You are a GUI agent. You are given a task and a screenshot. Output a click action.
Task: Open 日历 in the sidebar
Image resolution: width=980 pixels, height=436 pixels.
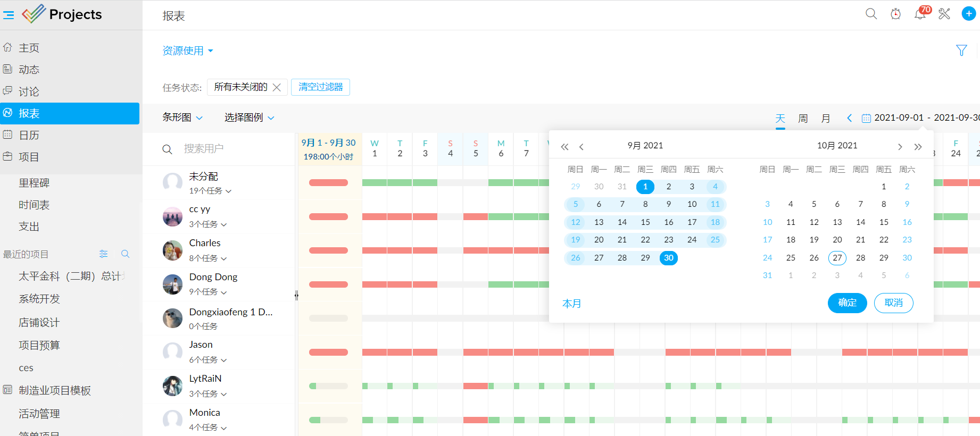point(29,135)
